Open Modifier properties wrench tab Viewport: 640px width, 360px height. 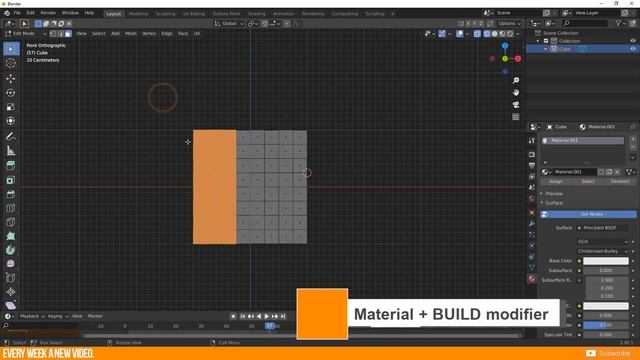click(x=531, y=224)
